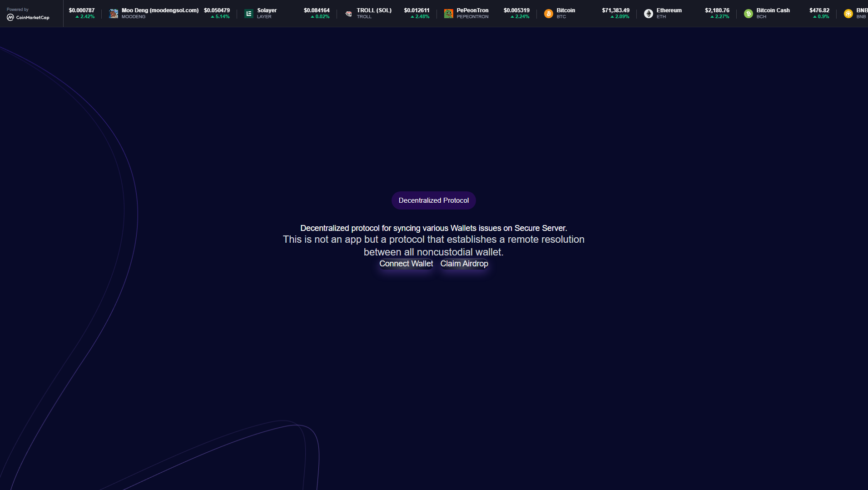Click the Powered by label above CoinMarketCap

[x=18, y=10]
